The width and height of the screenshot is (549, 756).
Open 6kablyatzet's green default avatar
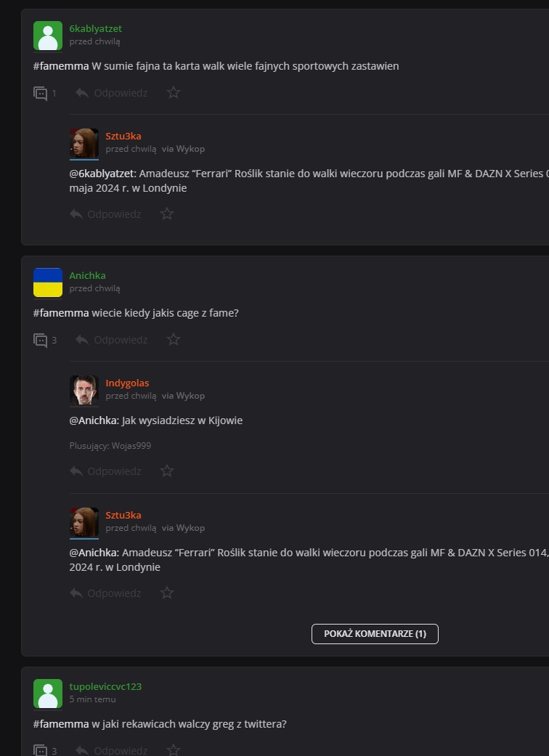[48, 36]
